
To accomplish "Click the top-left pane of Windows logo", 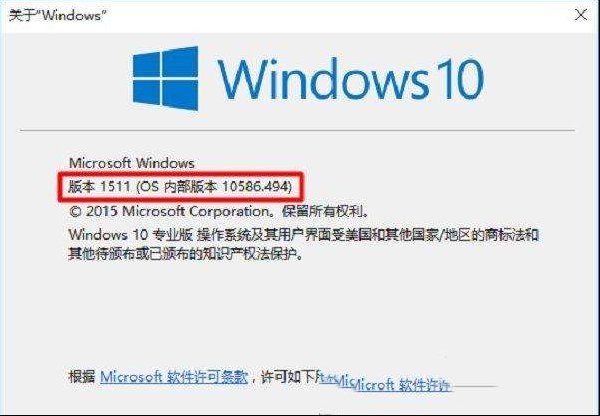I will point(146,64).
